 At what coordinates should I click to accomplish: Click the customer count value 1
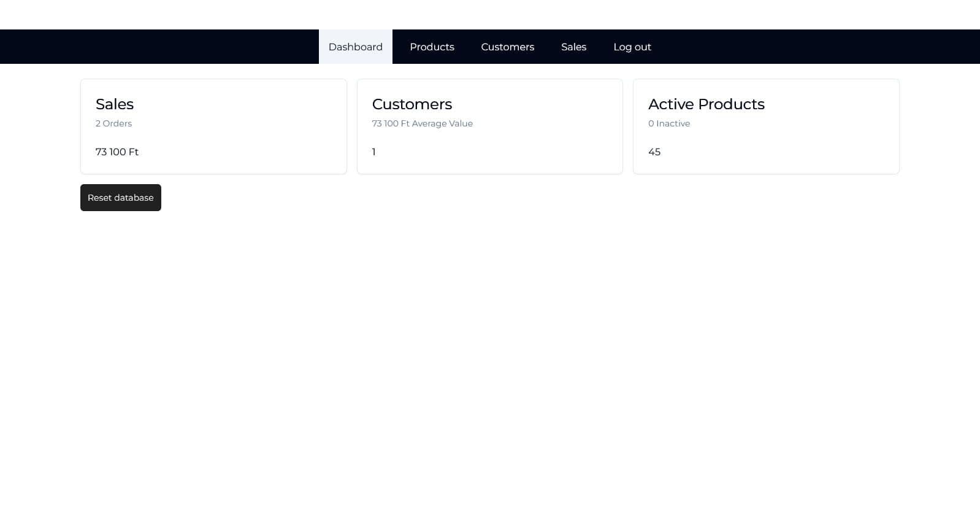[x=373, y=152]
